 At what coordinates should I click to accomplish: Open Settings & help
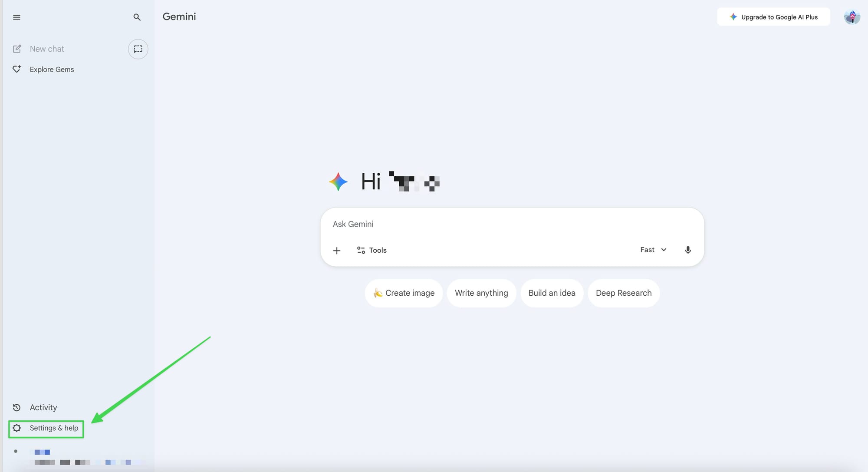(x=46, y=428)
